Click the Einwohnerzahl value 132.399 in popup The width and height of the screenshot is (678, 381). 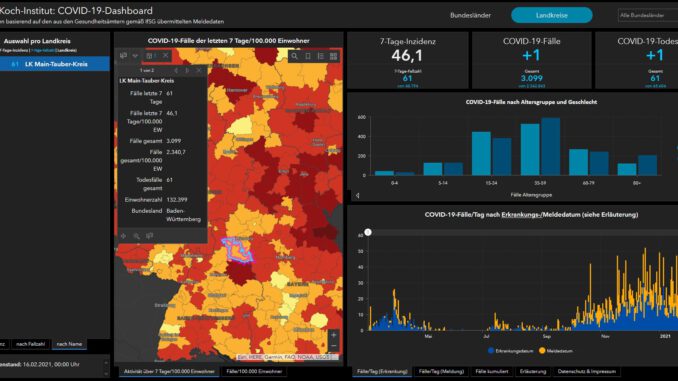coord(177,200)
